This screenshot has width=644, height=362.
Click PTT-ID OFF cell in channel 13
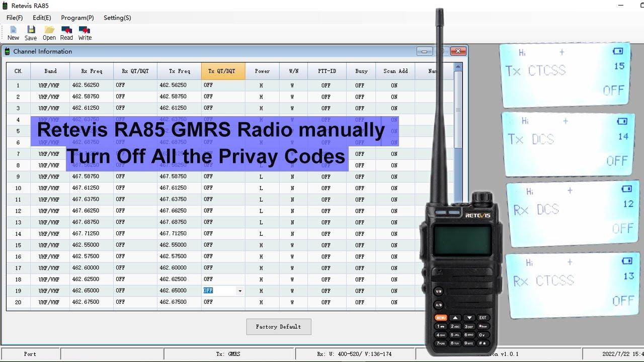tap(327, 222)
